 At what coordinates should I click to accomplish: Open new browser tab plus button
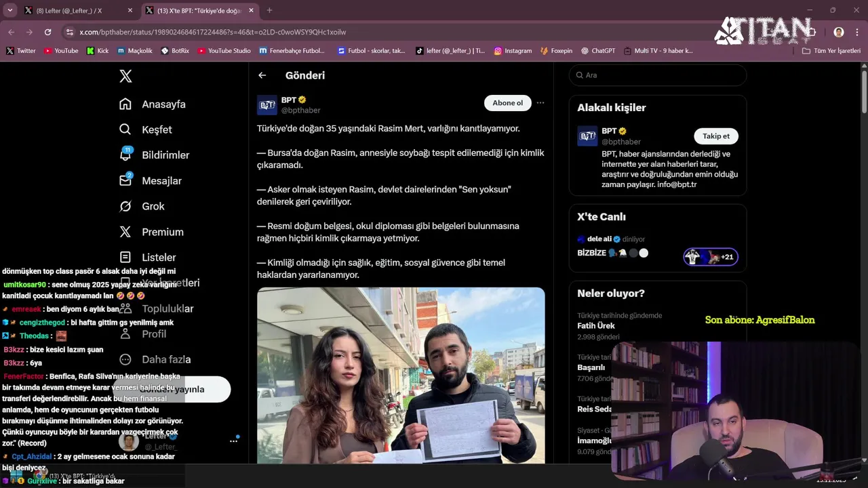pos(269,10)
